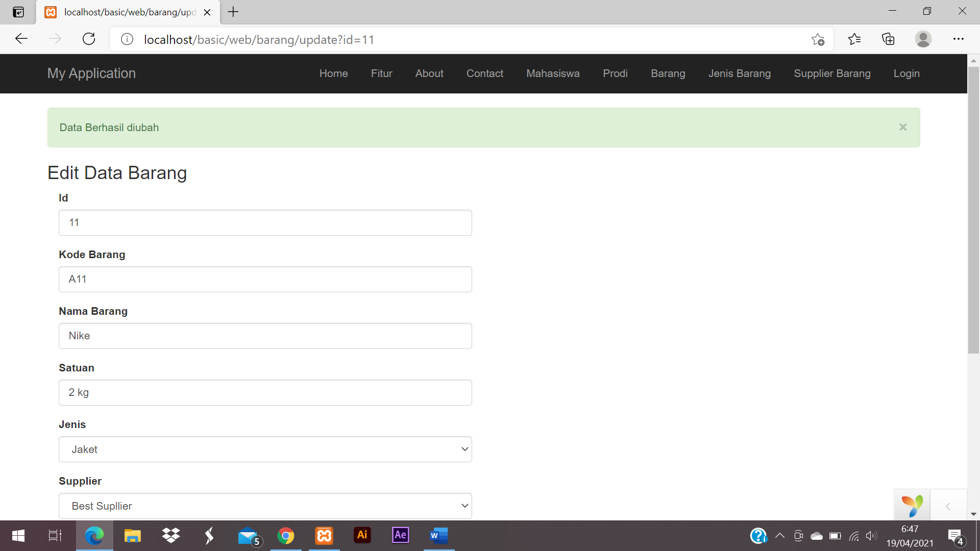Click the site information icon in address bar

(x=127, y=39)
